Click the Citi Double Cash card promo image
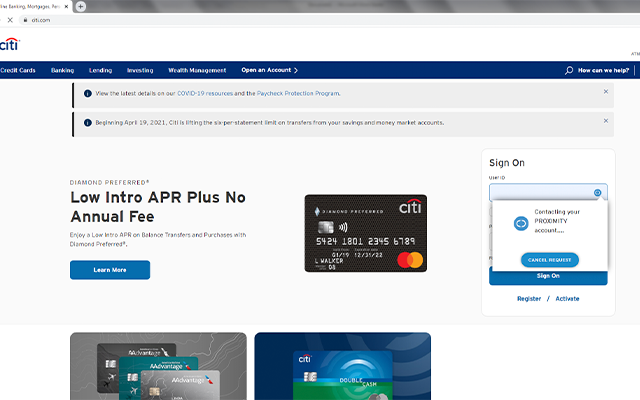This screenshot has height=400, width=640. [x=342, y=366]
